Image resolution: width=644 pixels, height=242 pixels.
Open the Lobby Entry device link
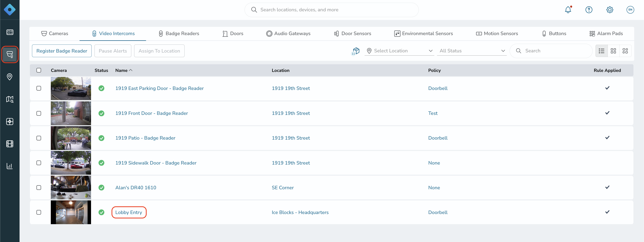click(x=128, y=212)
